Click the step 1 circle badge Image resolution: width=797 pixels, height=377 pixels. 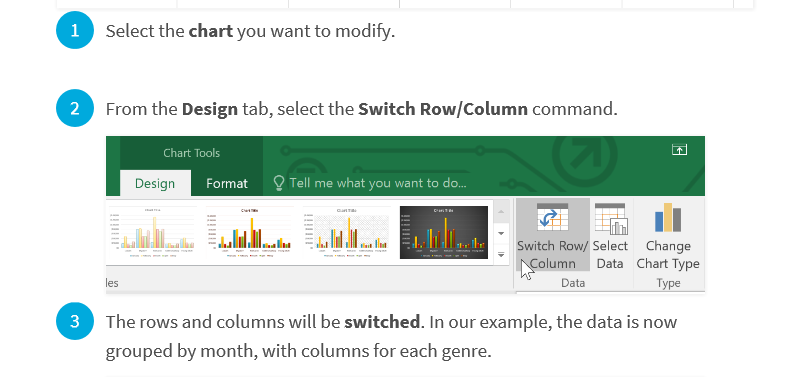75,30
